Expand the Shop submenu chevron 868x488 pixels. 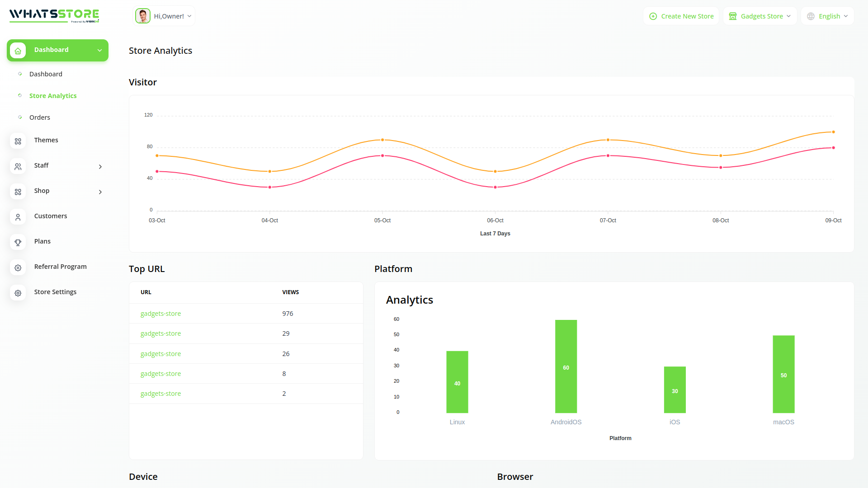tap(100, 192)
